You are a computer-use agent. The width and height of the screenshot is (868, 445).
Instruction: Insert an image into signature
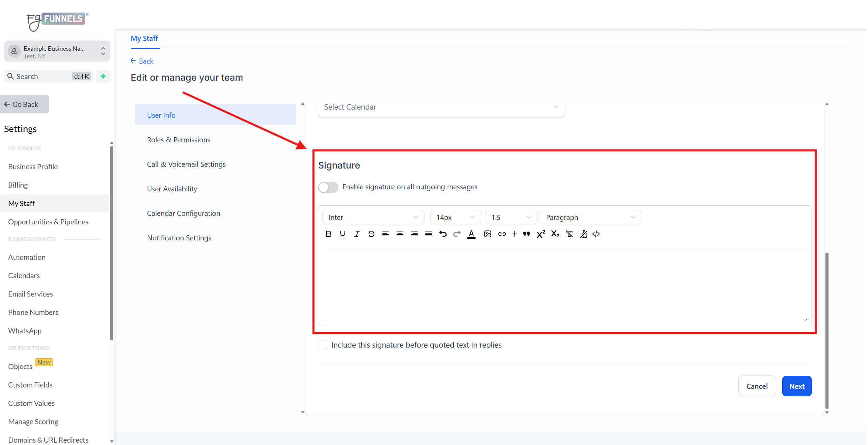click(487, 234)
